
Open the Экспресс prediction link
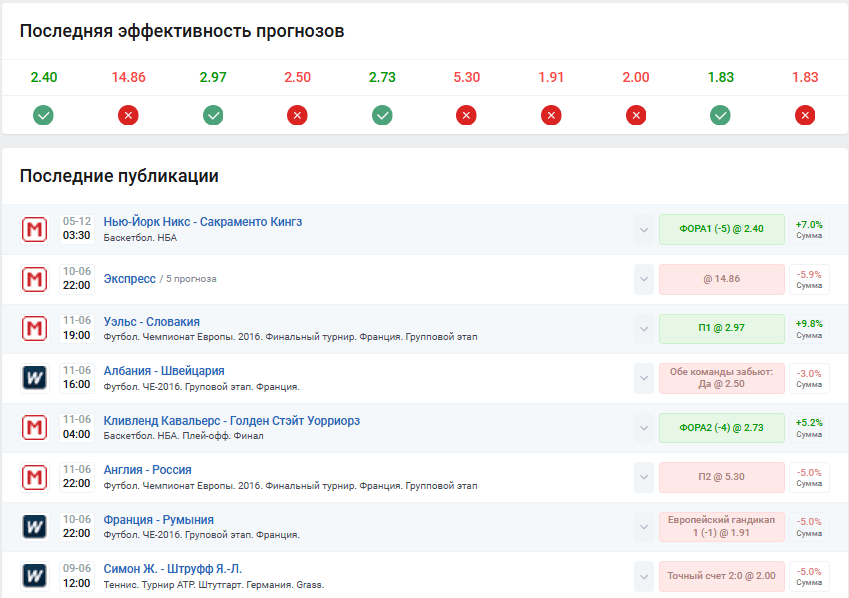pyautogui.click(x=129, y=278)
